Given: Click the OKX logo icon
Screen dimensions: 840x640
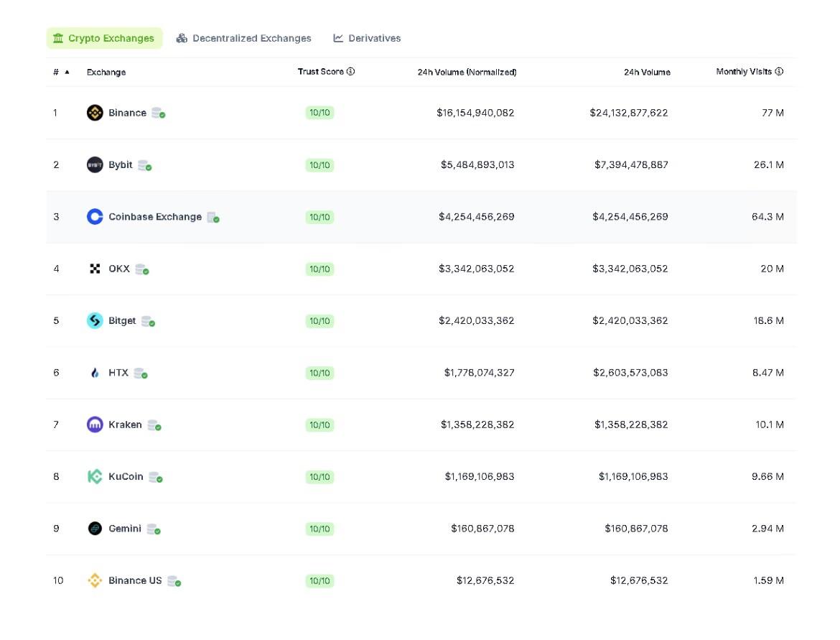Looking at the screenshot, I should pyautogui.click(x=95, y=269).
